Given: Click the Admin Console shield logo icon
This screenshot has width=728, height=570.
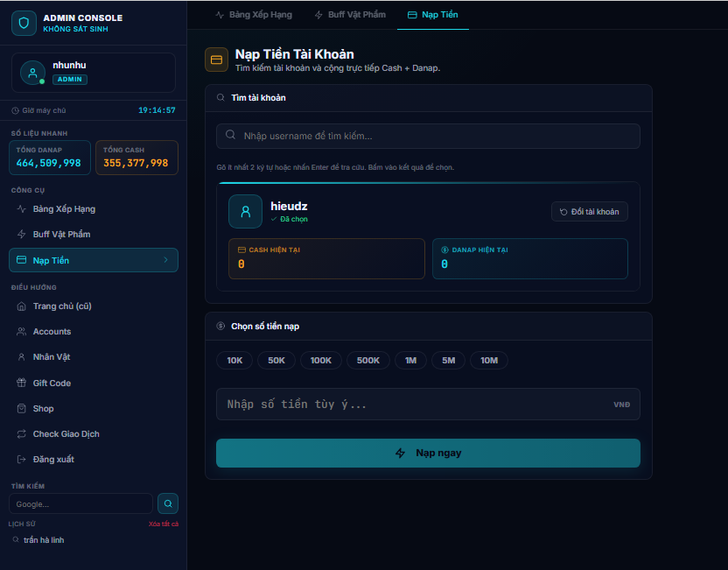Looking at the screenshot, I should 24,23.
